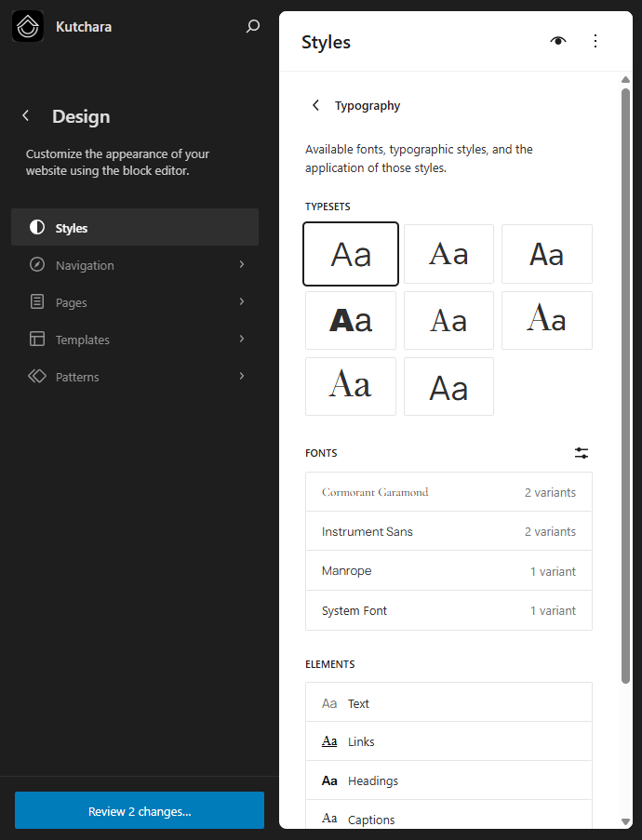Go back from the Design menu
Image resolution: width=642 pixels, height=840 pixels.
26,115
